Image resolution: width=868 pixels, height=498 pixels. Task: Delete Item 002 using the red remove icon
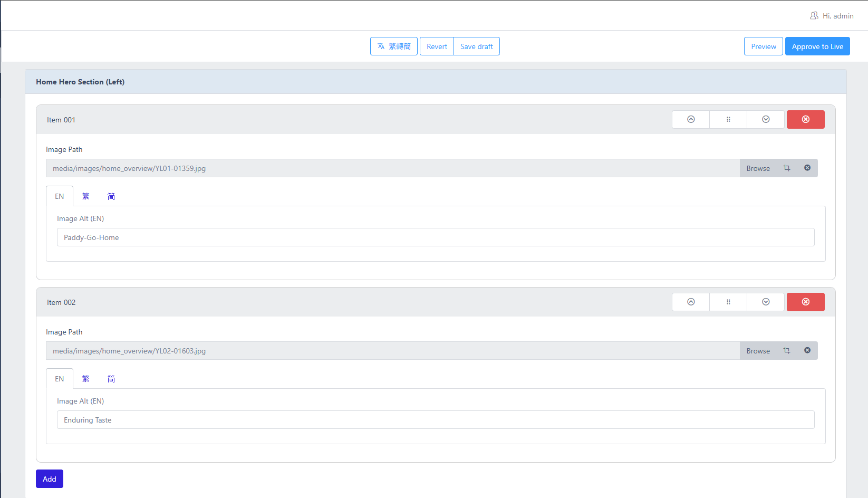[805, 302]
